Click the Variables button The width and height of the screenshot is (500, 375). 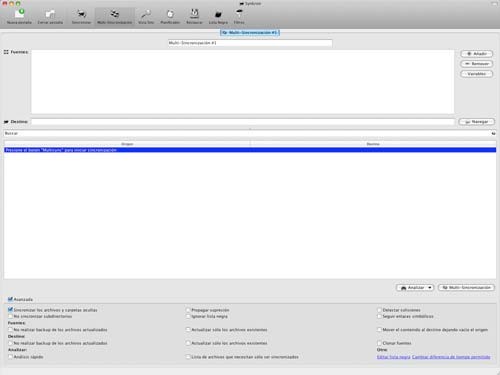click(x=477, y=74)
